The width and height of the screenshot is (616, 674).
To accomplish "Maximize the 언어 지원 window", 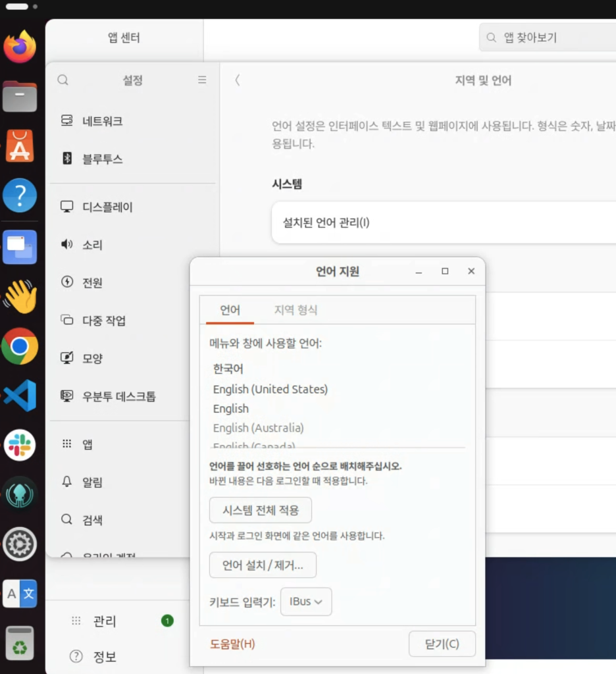I will pos(445,271).
